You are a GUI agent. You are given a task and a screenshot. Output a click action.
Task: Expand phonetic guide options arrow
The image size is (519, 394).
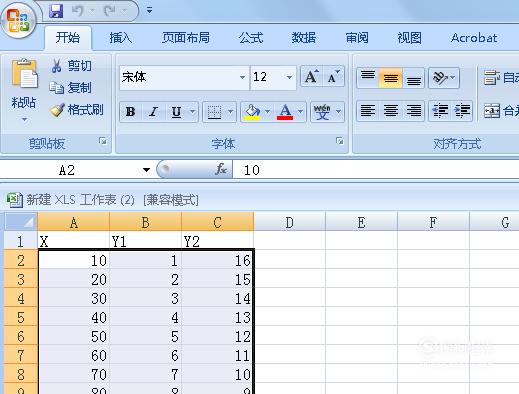click(x=339, y=111)
